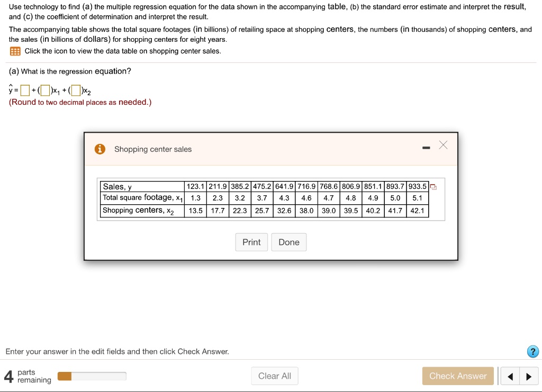Click the Done button

(x=288, y=242)
